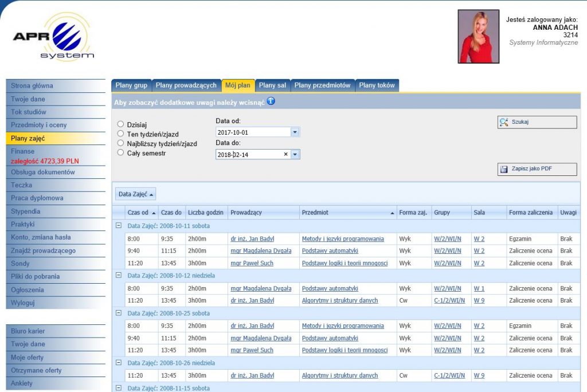
Task: Go to the Plany toków tab
Action: click(377, 85)
